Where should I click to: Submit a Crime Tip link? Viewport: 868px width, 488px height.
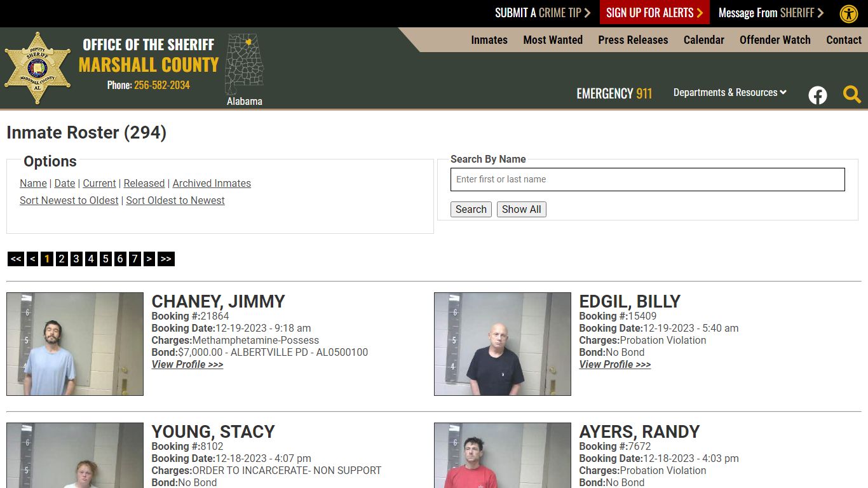pyautogui.click(x=543, y=13)
